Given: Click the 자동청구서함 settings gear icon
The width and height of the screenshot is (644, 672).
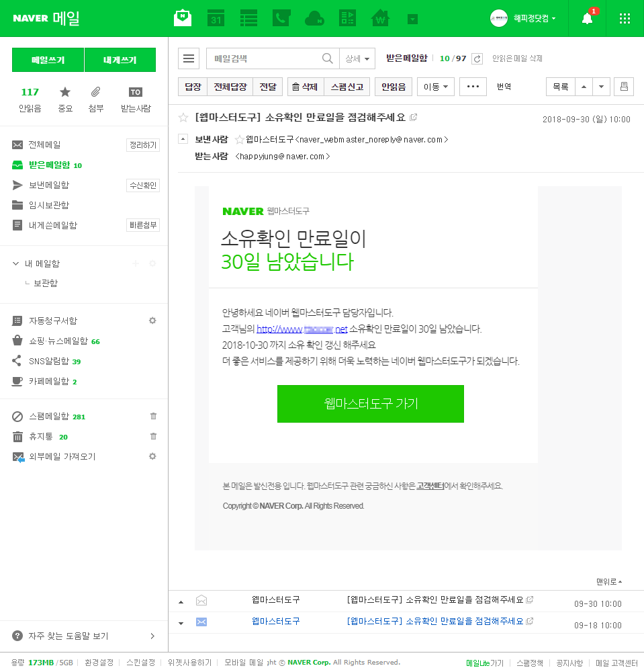Looking at the screenshot, I should (152, 321).
